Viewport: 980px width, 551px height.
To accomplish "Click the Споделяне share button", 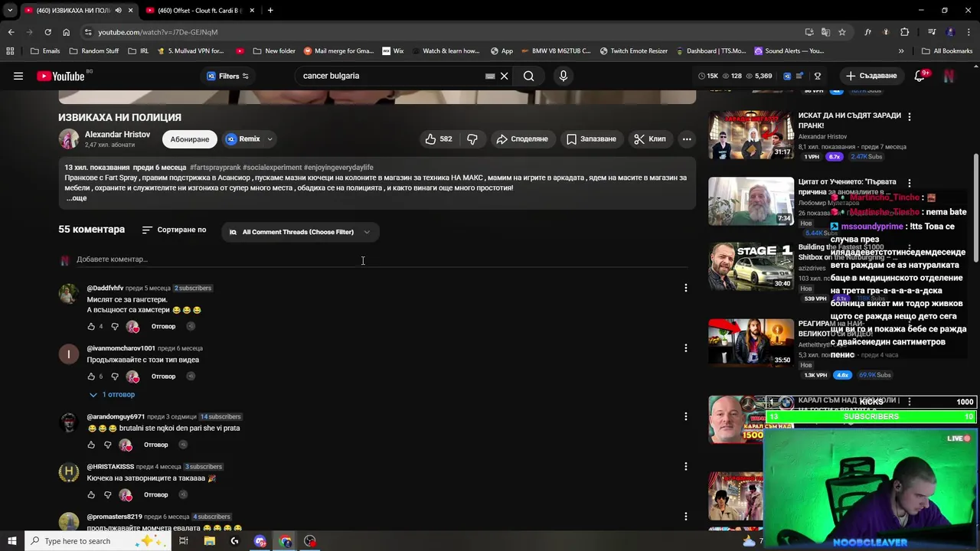I will tap(522, 139).
